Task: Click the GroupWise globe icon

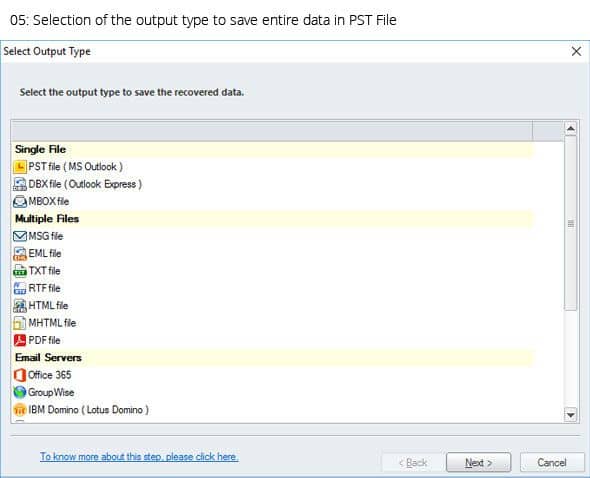Action: (x=20, y=392)
